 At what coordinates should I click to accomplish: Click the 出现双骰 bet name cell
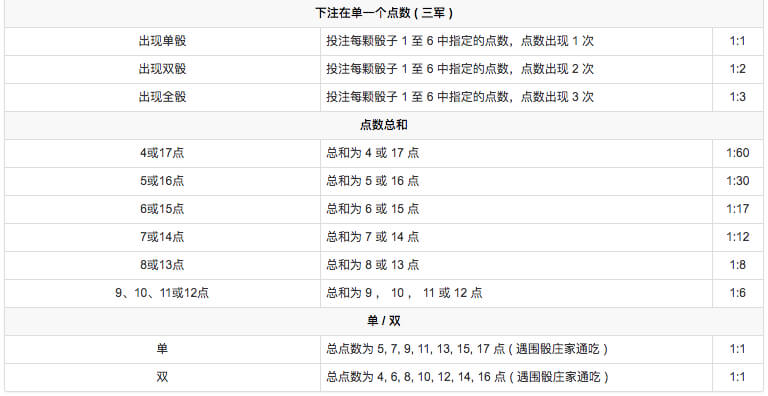coord(162,69)
